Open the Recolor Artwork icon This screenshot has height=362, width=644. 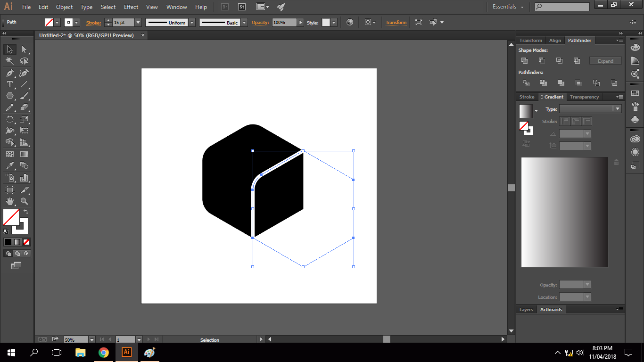(x=349, y=22)
